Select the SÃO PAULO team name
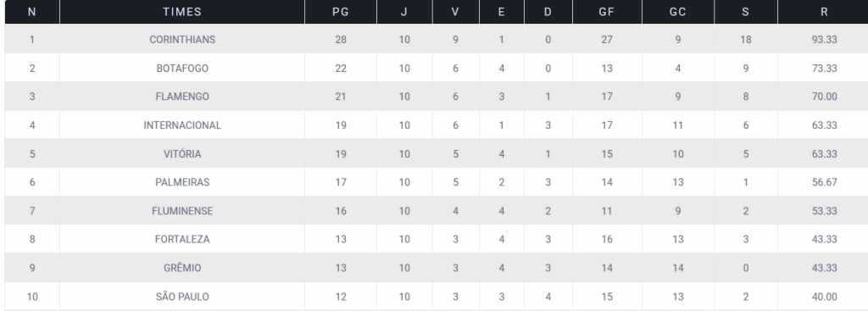 coord(182,297)
